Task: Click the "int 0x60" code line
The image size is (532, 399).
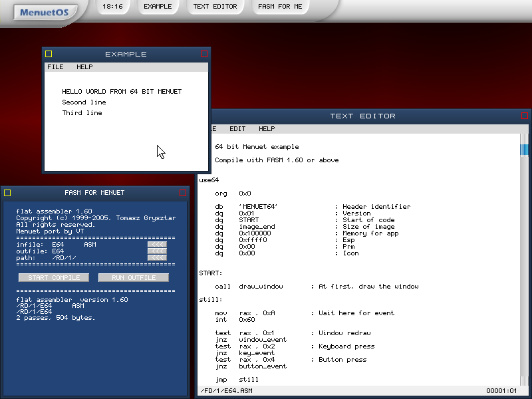Action: [x=235, y=320]
